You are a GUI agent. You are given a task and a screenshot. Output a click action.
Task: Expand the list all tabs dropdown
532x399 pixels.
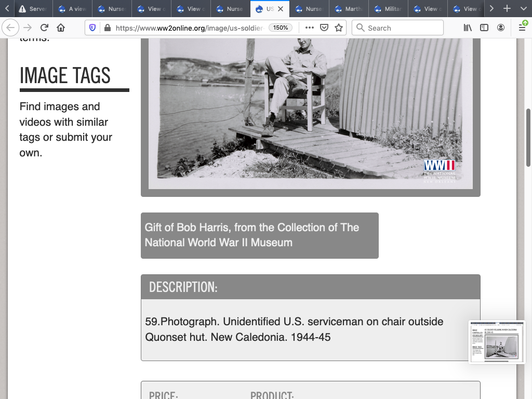(523, 9)
